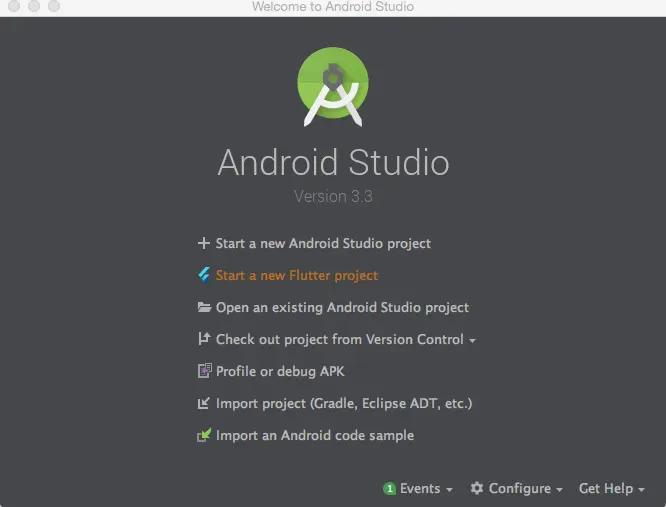Click the Android Studio logo

point(333,87)
